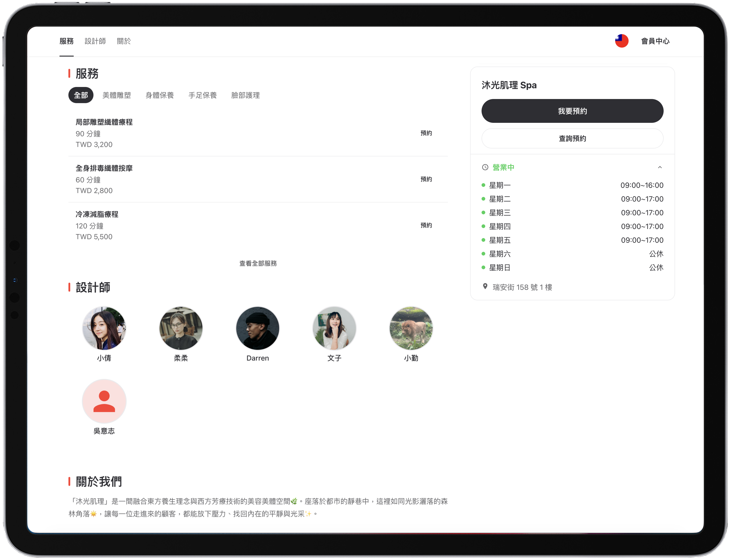Click the map pin location icon
The width and height of the screenshot is (729, 560).
[485, 286]
